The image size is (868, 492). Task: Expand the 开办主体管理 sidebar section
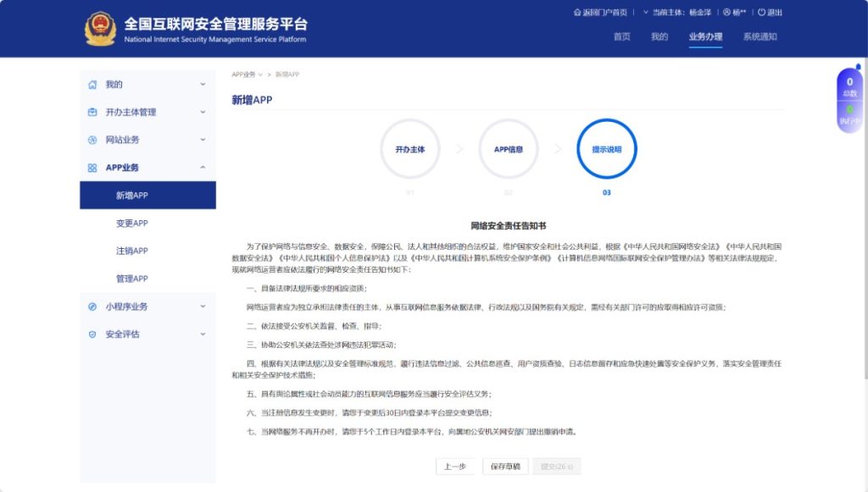(x=201, y=112)
